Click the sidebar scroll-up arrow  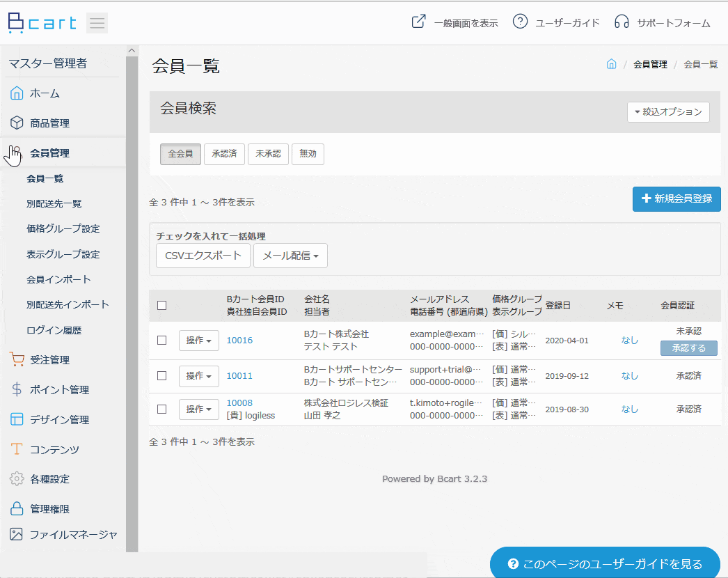[132, 51]
